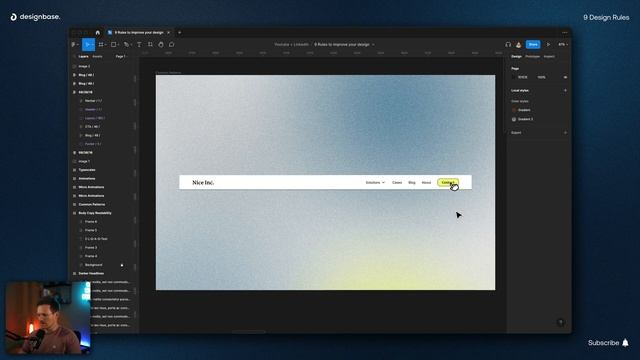
Task: Click the page color opacity 100% field
Action: [x=541, y=77]
